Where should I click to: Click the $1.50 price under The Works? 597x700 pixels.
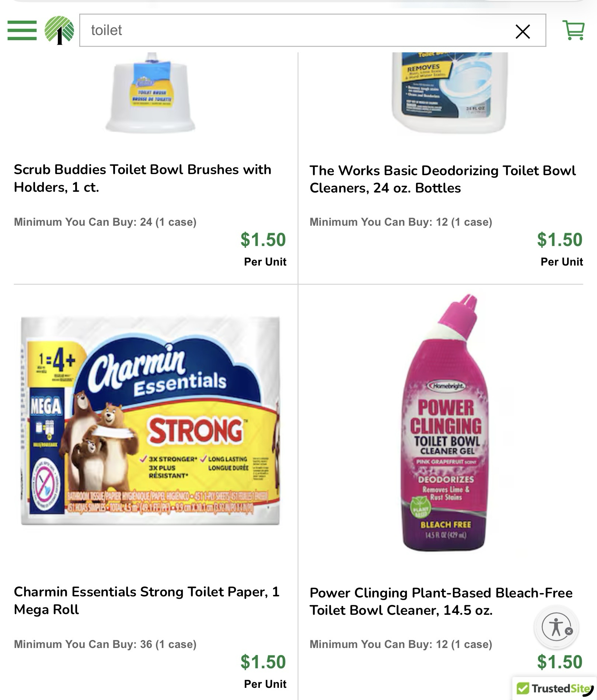(x=559, y=240)
